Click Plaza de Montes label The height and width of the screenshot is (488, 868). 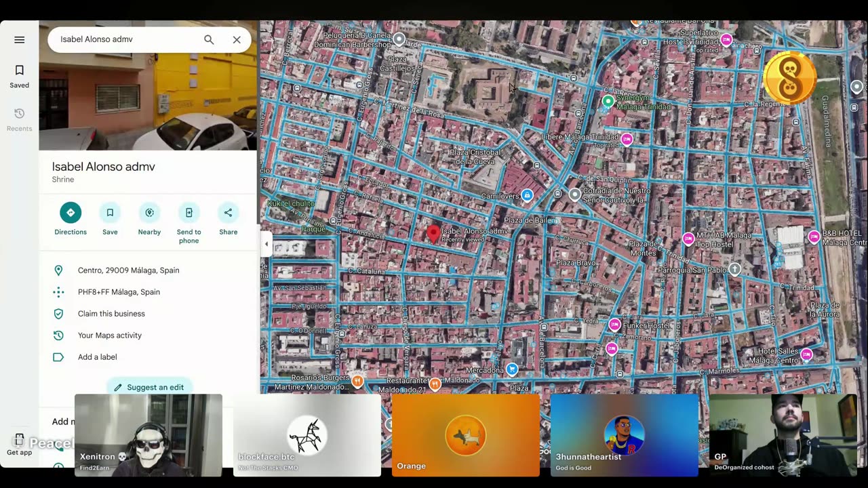pyautogui.click(x=643, y=248)
